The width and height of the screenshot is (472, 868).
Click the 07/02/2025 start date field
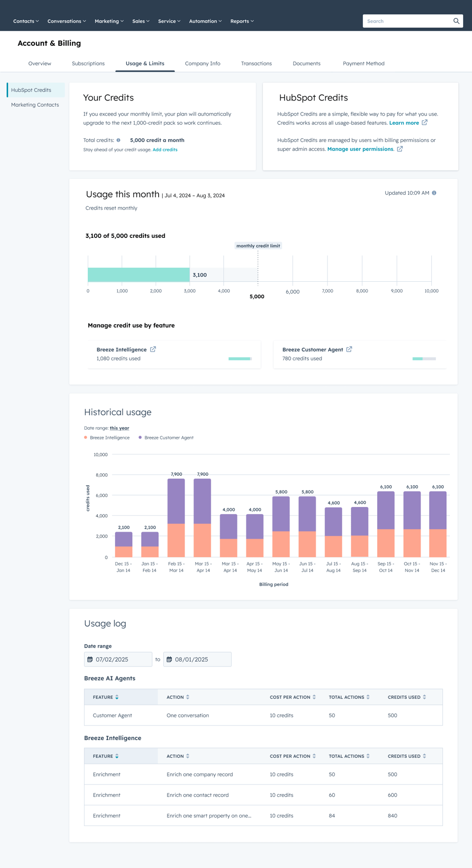pyautogui.click(x=118, y=659)
